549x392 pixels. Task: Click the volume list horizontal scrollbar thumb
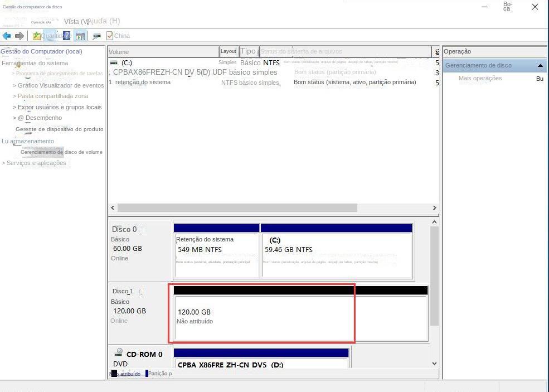237,208
